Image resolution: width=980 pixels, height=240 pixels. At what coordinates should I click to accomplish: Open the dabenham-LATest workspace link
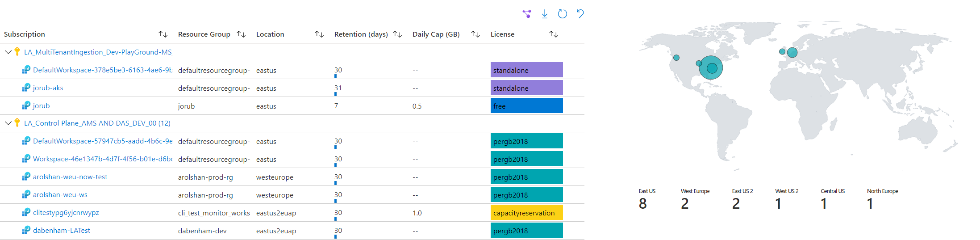(62, 231)
